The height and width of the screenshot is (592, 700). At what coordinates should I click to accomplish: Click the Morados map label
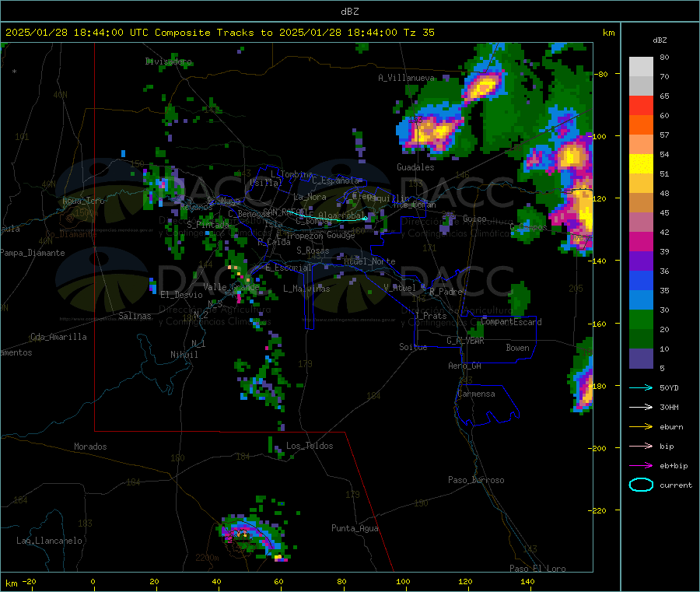pos(90,447)
